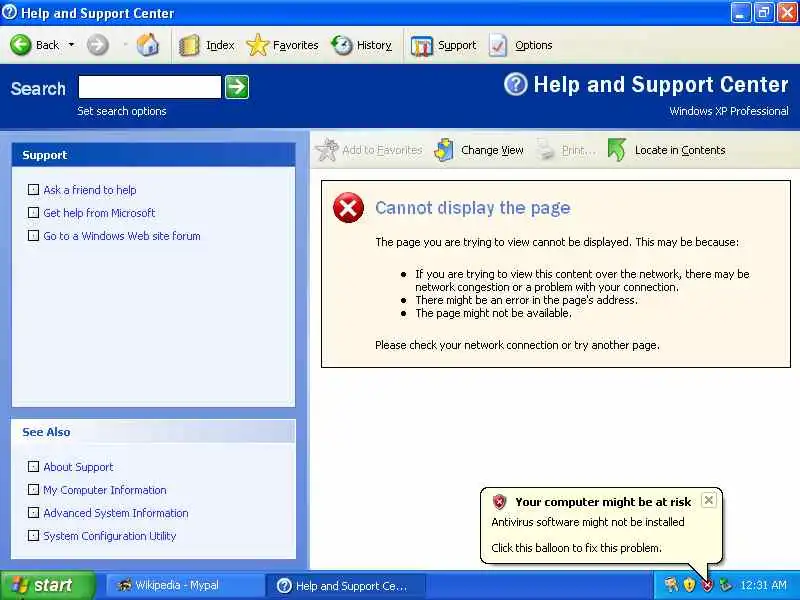Open the Back history dropdown arrow
This screenshot has height=600, width=800.
click(71, 45)
